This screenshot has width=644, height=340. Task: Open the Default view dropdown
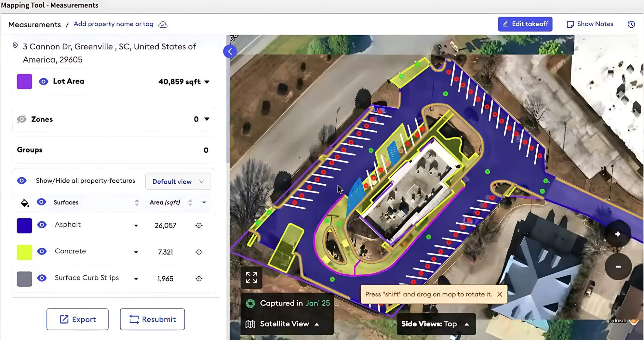pos(178,181)
